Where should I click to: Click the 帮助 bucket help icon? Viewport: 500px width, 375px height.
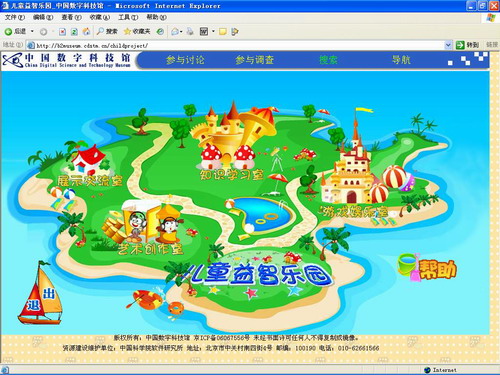(427, 267)
